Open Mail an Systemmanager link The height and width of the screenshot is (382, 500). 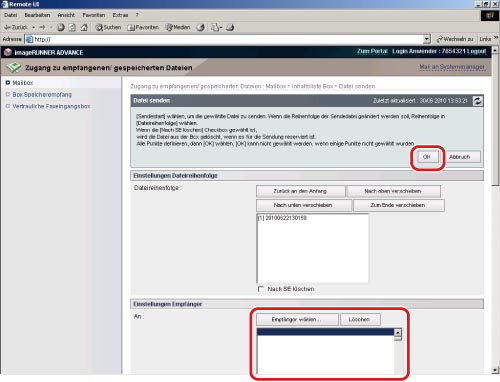pyautogui.click(x=452, y=67)
